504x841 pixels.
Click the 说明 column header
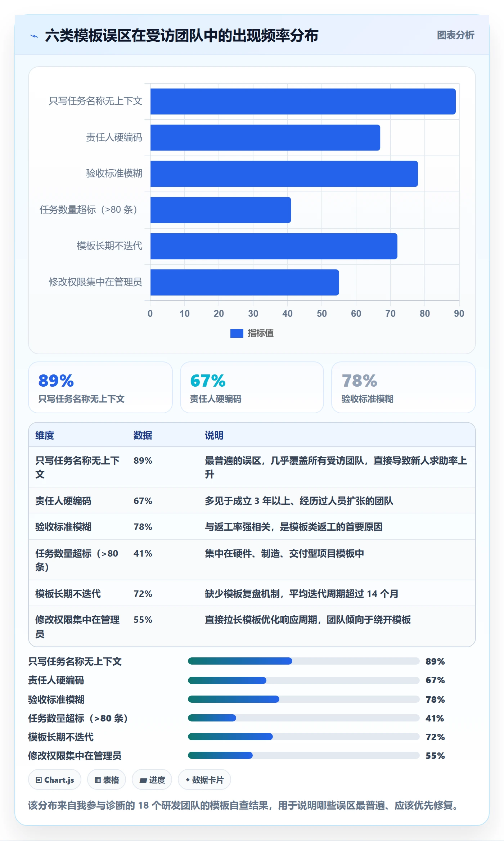tap(214, 435)
